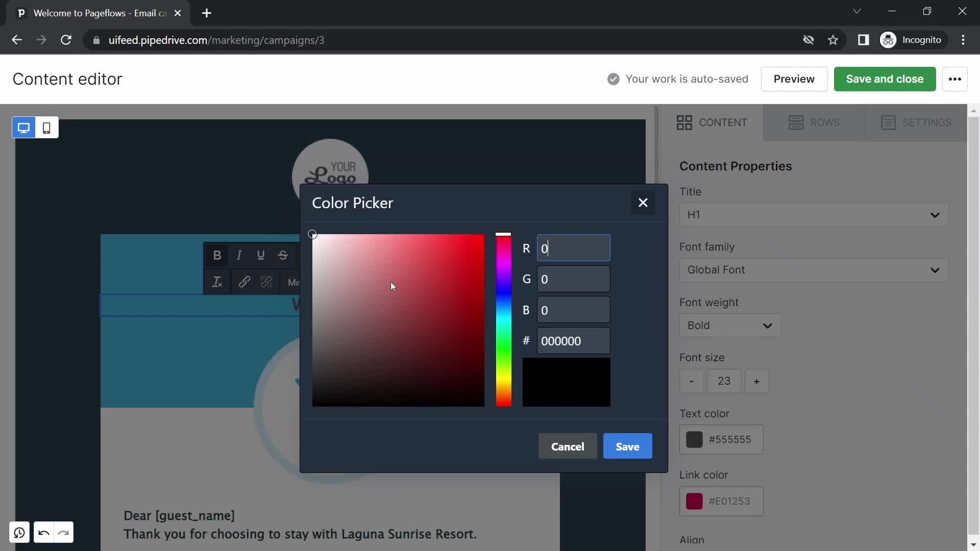Click Cancel button in Color Picker
The image size is (980, 551).
pos(569,447)
